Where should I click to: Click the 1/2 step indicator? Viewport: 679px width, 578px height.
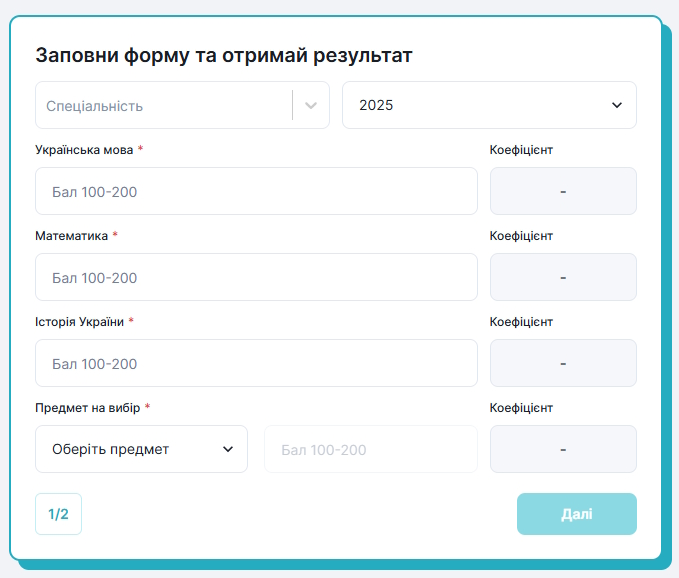click(58, 514)
